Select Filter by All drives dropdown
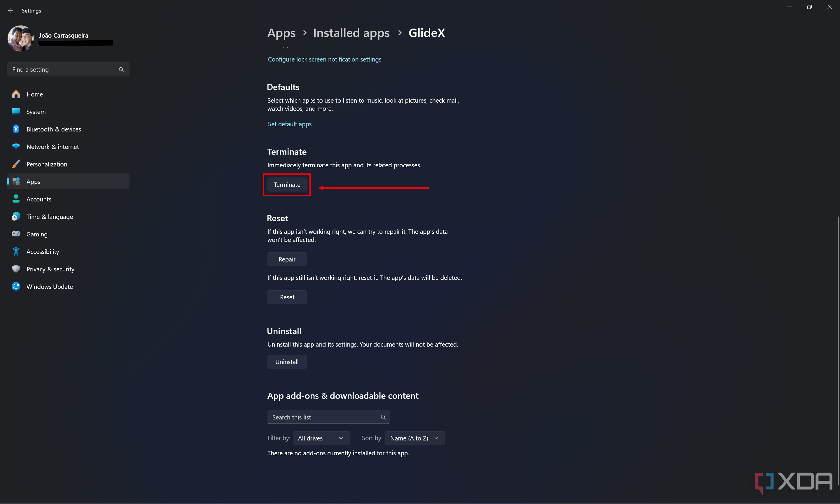Image resolution: width=840 pixels, height=504 pixels. pos(321,438)
